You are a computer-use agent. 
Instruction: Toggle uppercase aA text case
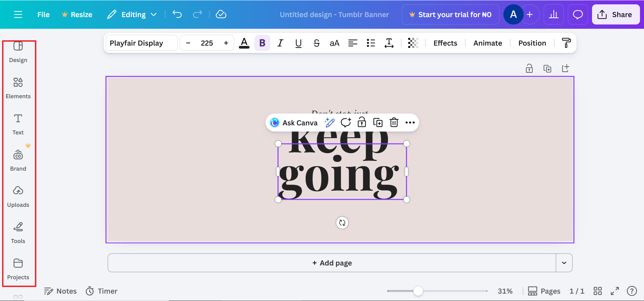[335, 43]
